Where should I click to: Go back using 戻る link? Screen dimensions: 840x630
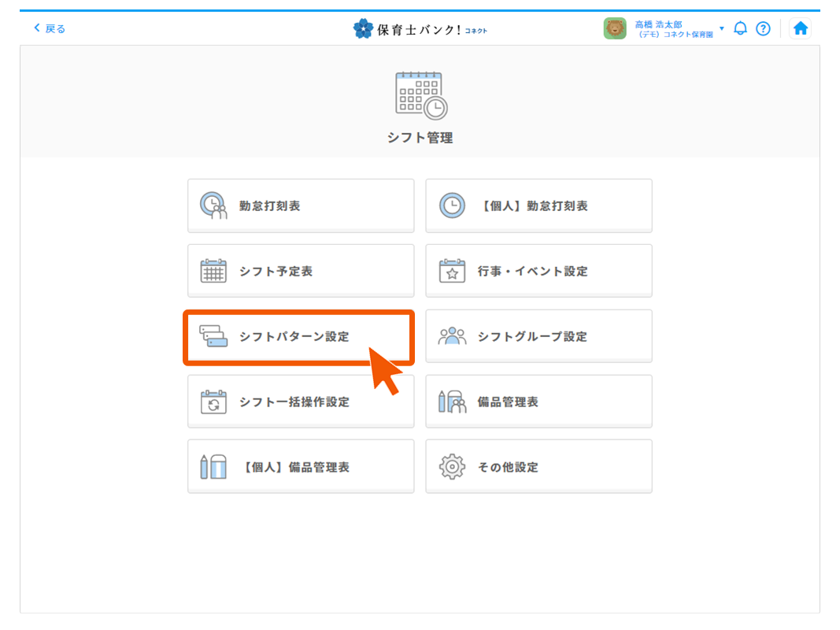[50, 28]
